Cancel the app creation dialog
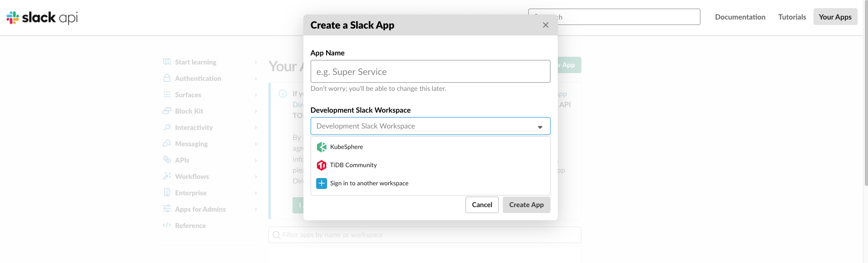 click(482, 205)
